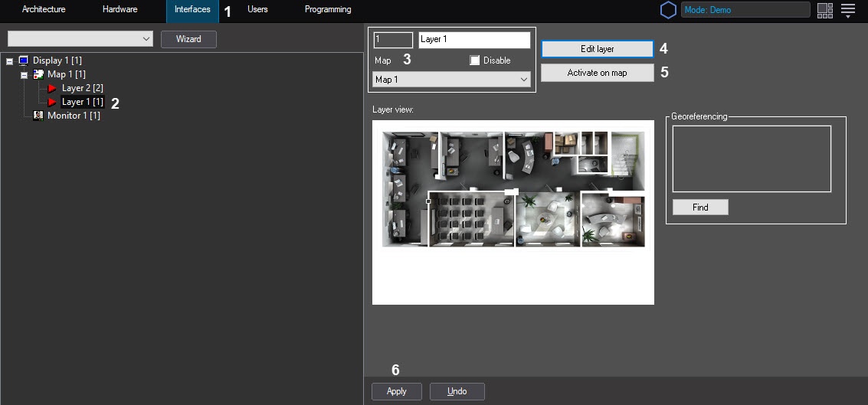Open the hamburger menu icon at top right
This screenshot has width=868, height=405.
(x=848, y=10)
